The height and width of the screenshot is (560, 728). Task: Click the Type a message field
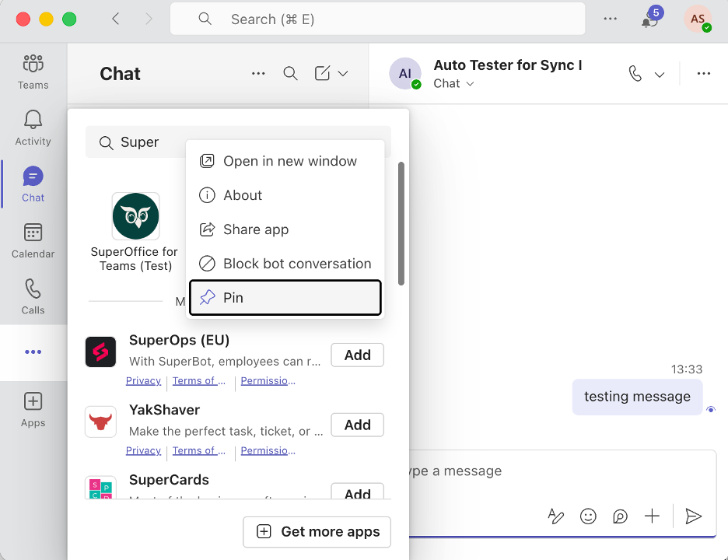point(562,471)
